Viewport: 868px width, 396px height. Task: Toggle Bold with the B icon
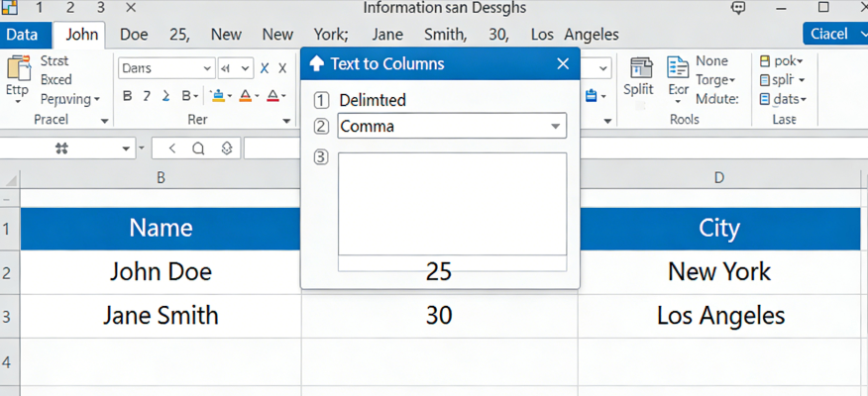(127, 97)
